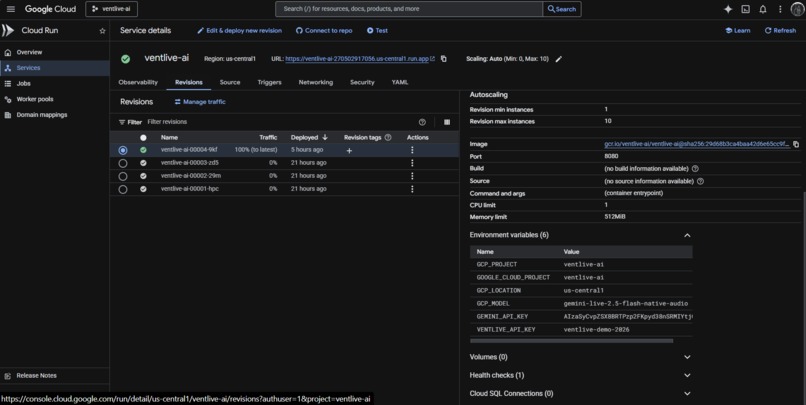806x405 pixels.
Task: Switch to the Networking tab
Action: (x=316, y=82)
